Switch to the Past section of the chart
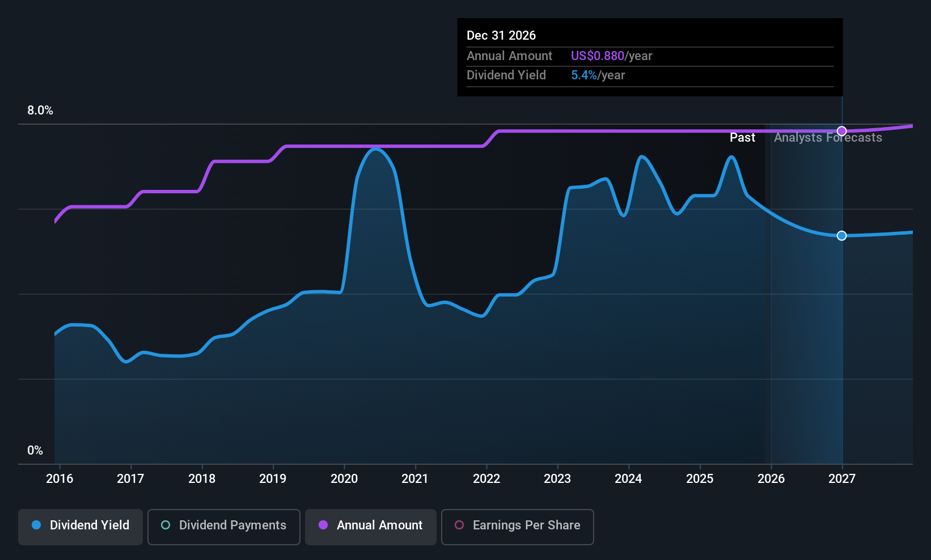The height and width of the screenshot is (560, 931). tap(742, 137)
